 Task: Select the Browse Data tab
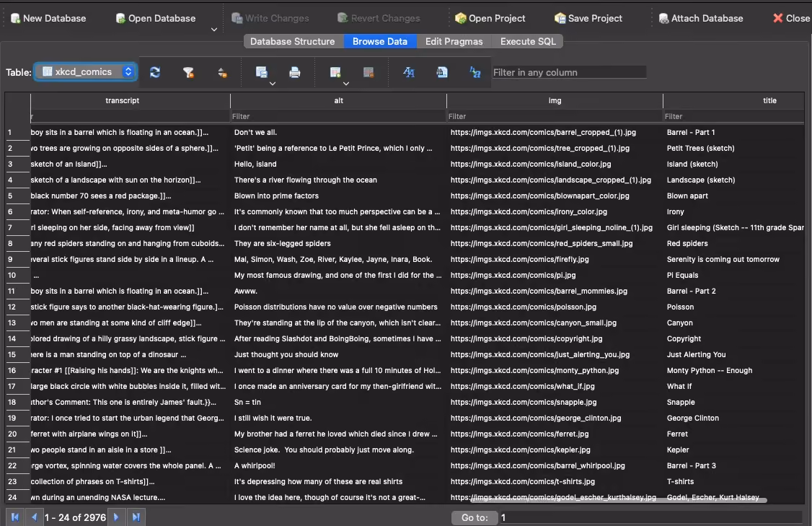point(379,41)
